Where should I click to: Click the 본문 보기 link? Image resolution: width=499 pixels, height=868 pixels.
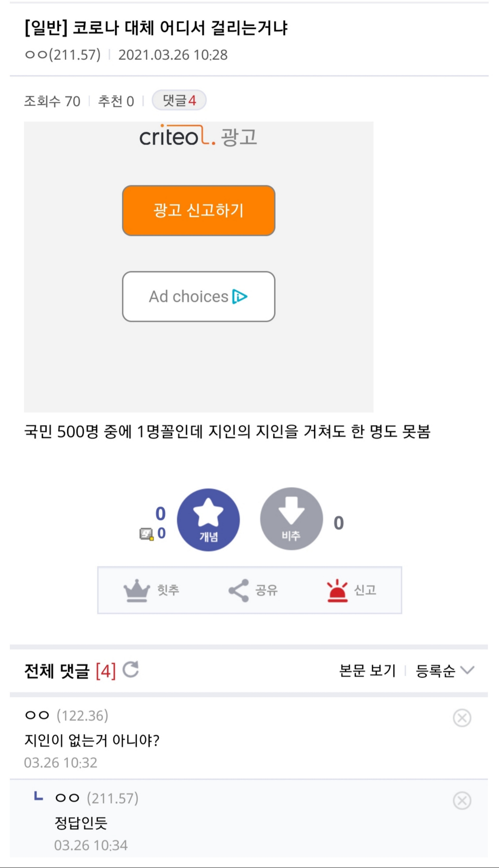pos(367,671)
